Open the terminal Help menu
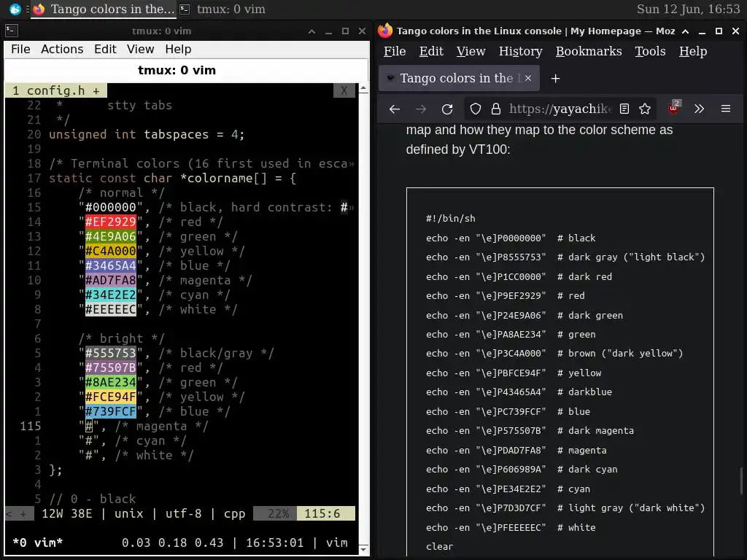Screen dimensions: 747x560 click(x=178, y=49)
